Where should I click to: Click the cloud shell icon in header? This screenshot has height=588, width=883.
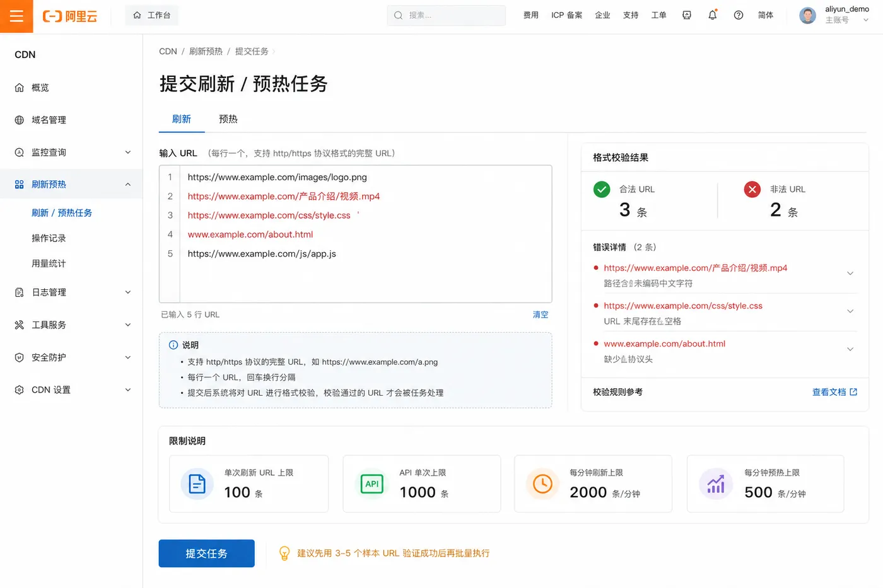click(x=687, y=15)
